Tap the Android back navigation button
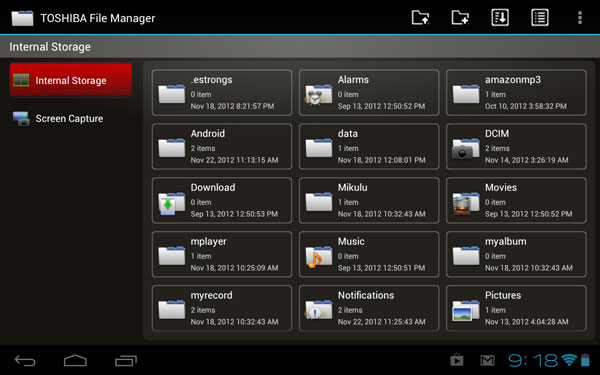The height and width of the screenshot is (375, 600). [25, 360]
